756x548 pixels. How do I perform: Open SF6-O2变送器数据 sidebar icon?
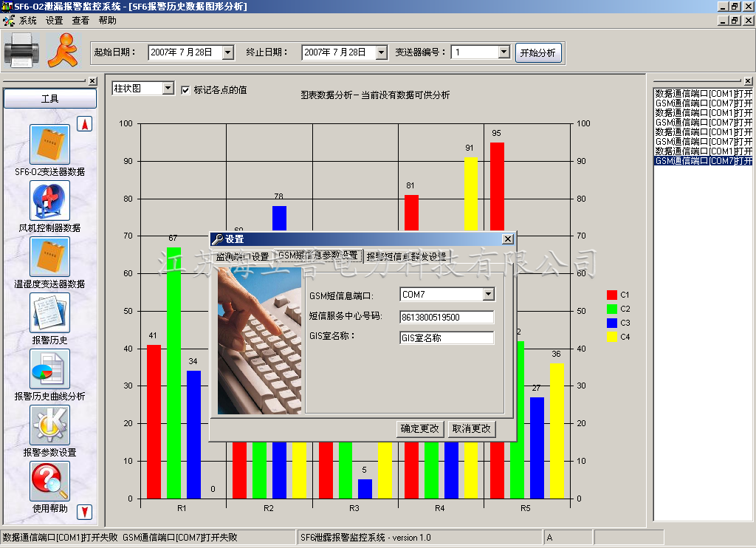tap(49, 145)
